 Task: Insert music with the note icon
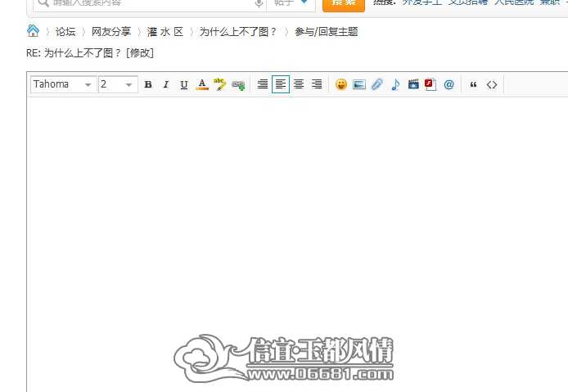click(x=395, y=84)
